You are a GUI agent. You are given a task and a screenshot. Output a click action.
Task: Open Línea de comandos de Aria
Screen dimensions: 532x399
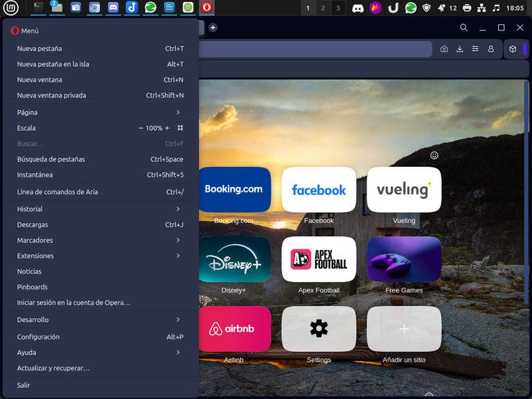[x=100, y=192]
